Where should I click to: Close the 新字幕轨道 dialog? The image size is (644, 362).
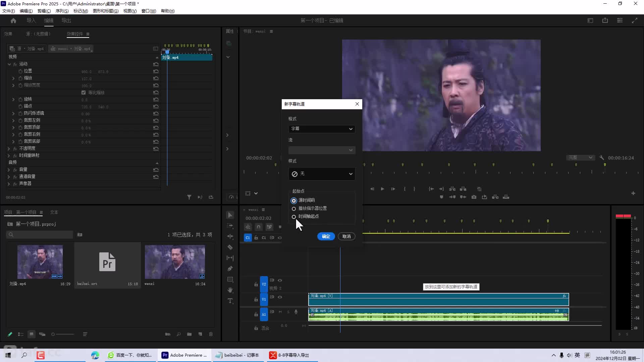(357, 104)
